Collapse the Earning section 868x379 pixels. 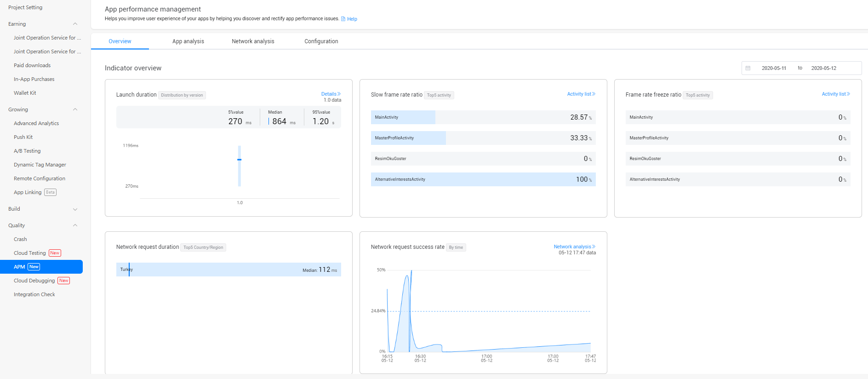coord(75,24)
